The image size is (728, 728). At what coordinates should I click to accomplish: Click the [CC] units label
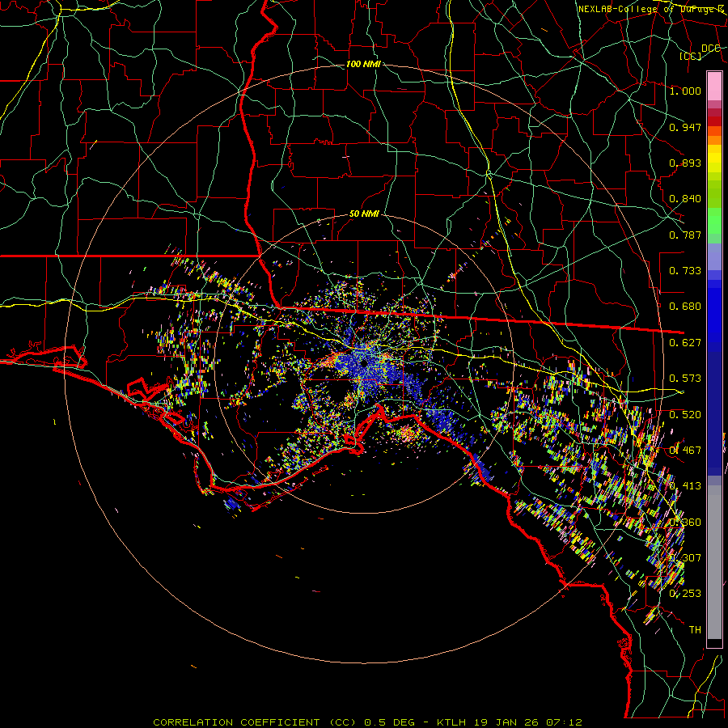691,56
